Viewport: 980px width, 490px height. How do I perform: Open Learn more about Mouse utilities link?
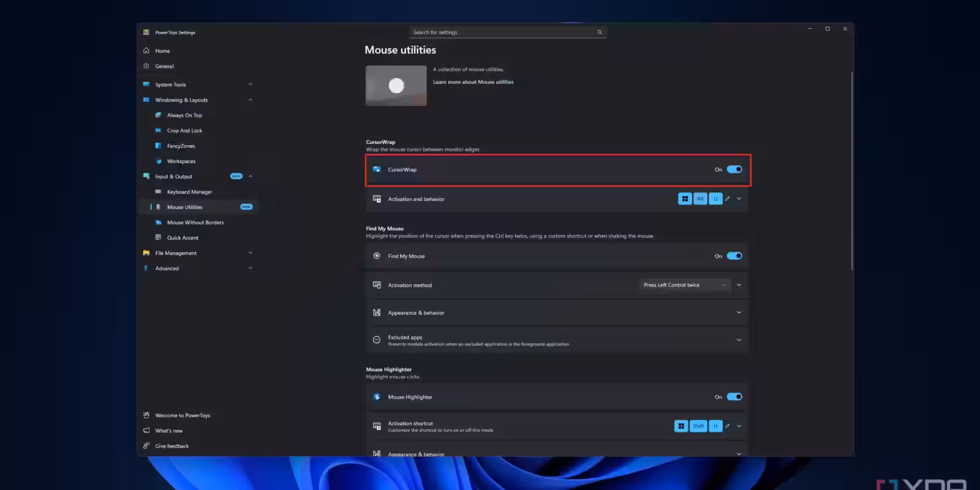point(473,82)
